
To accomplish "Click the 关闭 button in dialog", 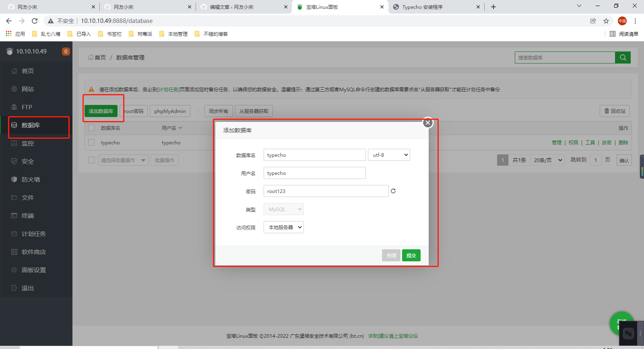I will [391, 255].
